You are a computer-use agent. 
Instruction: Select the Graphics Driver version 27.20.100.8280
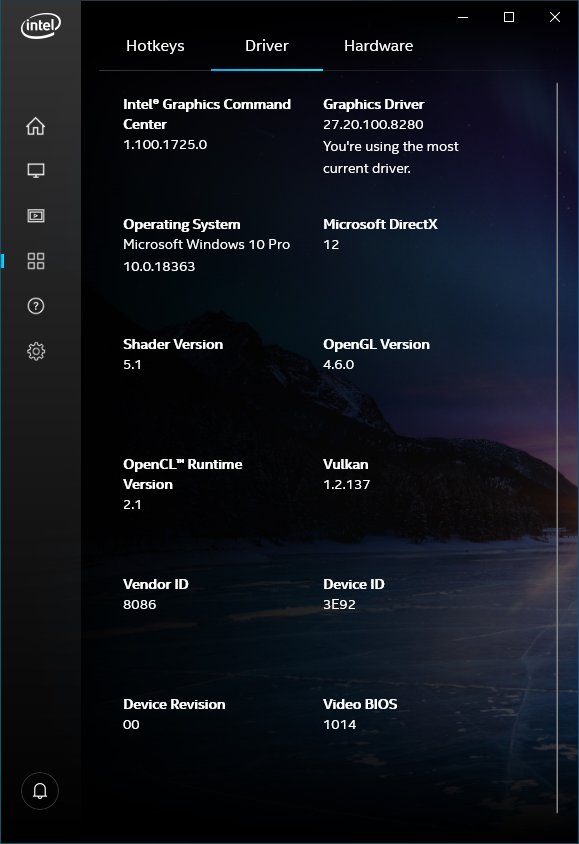tap(373, 124)
